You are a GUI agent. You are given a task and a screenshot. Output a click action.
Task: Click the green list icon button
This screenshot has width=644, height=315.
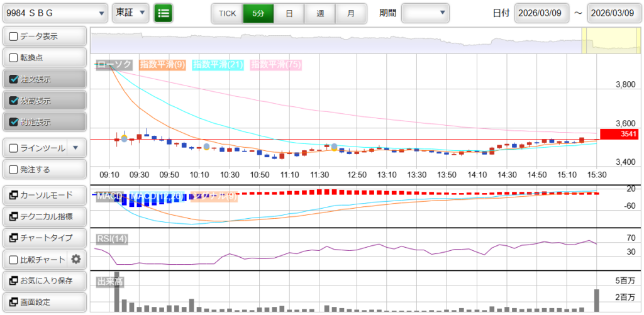[x=164, y=13]
